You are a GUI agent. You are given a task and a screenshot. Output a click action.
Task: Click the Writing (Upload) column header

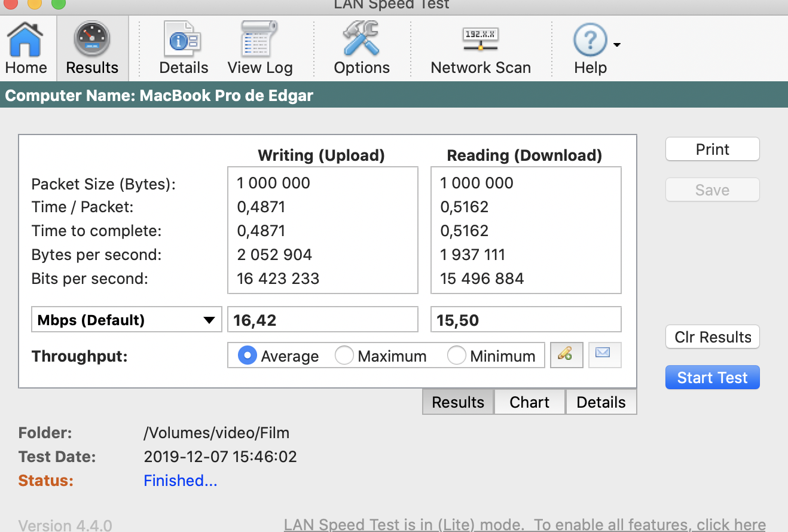click(321, 155)
